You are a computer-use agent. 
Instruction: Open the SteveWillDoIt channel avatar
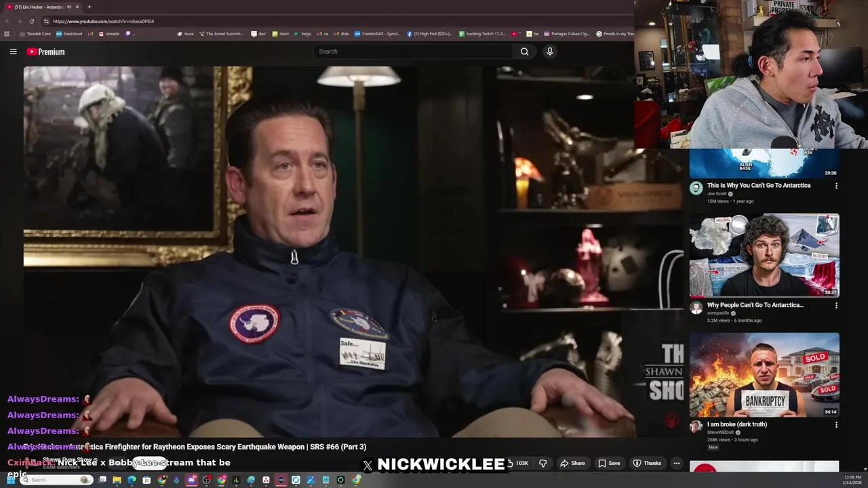[x=696, y=426]
